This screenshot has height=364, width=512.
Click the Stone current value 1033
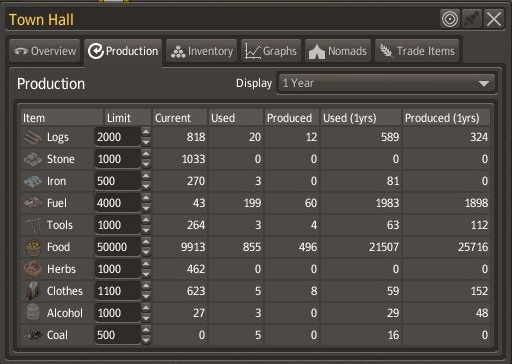click(x=193, y=159)
